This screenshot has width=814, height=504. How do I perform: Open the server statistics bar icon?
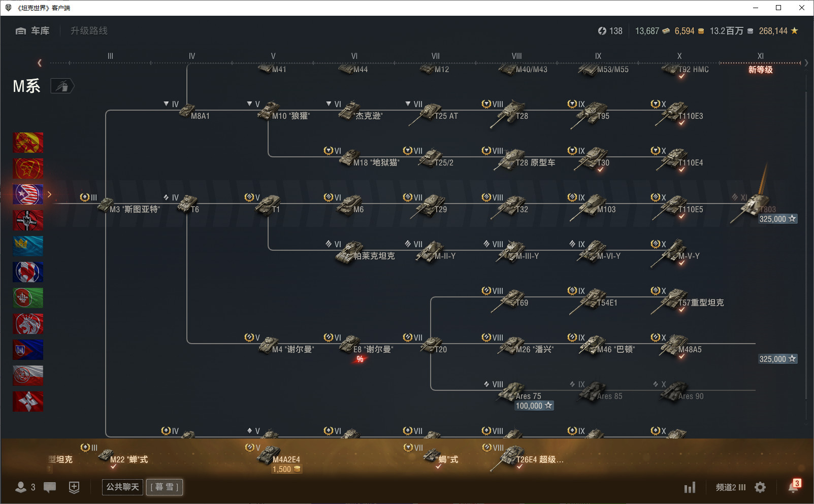tap(690, 488)
